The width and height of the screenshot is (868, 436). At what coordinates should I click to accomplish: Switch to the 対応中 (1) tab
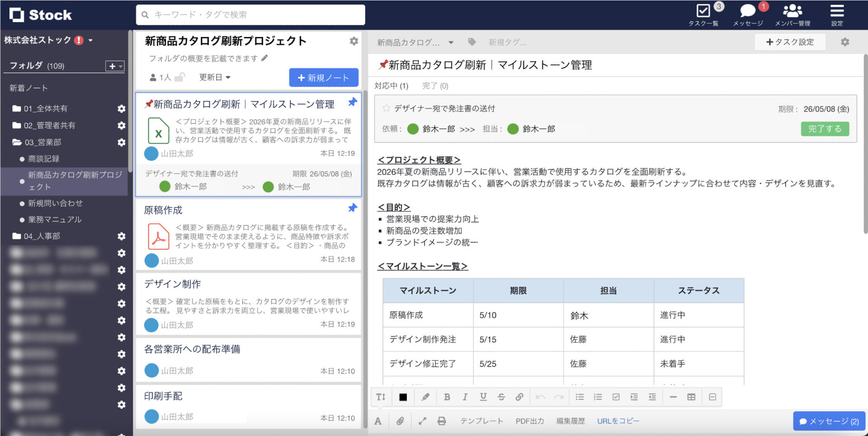[x=392, y=86]
